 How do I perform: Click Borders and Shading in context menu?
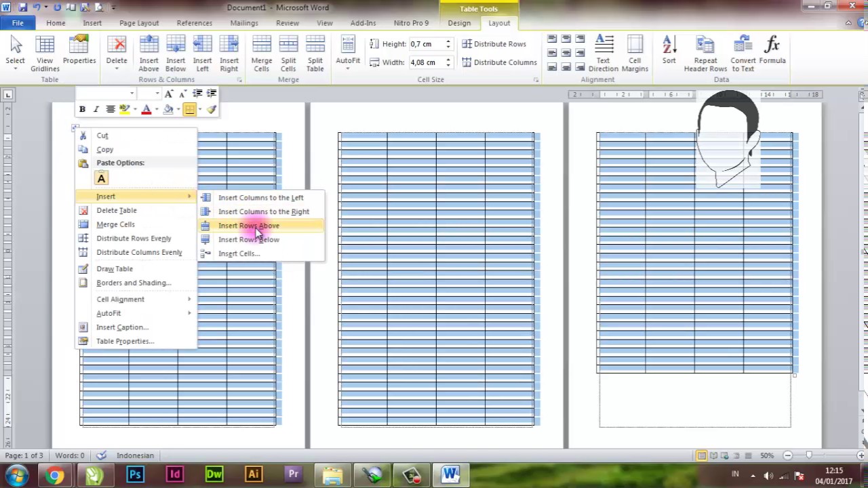click(136, 283)
